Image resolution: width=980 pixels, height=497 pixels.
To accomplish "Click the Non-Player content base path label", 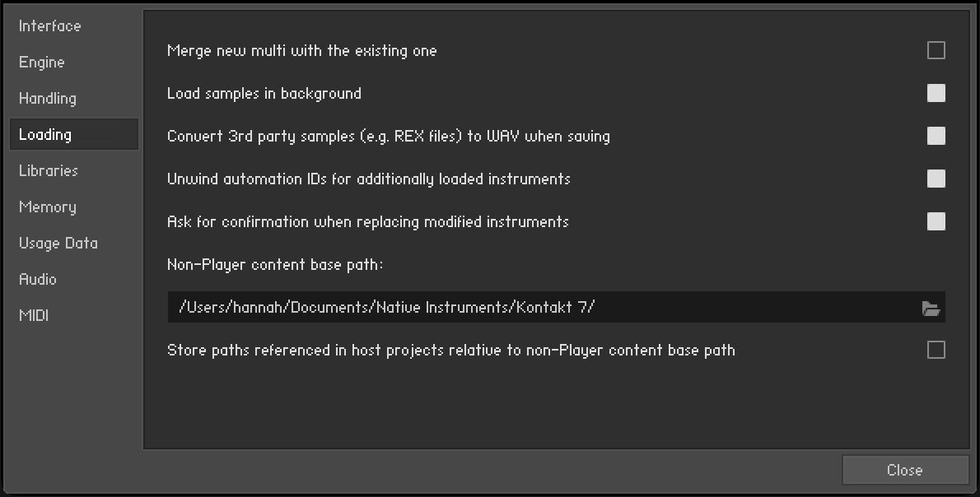I will click(x=275, y=265).
